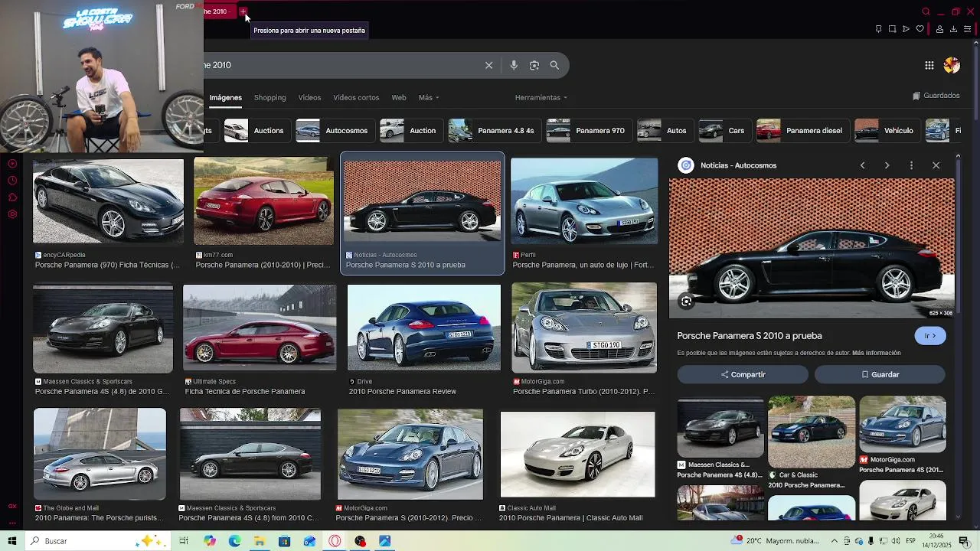Click the Compartir button
980x551 pixels.
(x=743, y=374)
